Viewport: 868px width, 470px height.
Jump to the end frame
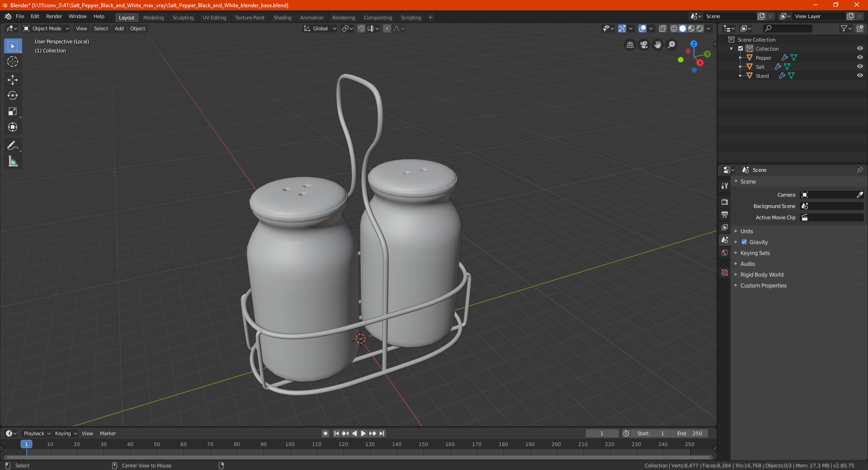pyautogui.click(x=382, y=433)
